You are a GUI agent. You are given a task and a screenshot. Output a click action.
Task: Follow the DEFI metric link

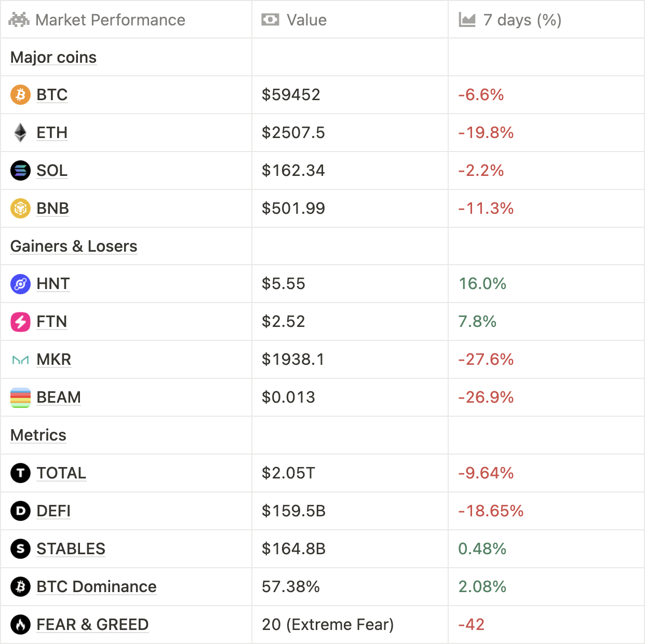[x=53, y=511]
